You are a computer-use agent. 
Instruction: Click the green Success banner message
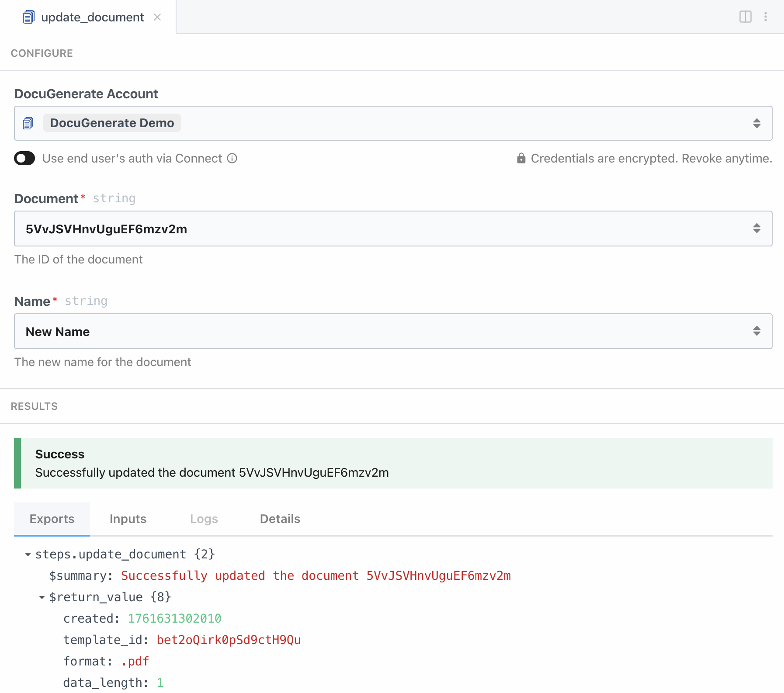[x=393, y=463]
